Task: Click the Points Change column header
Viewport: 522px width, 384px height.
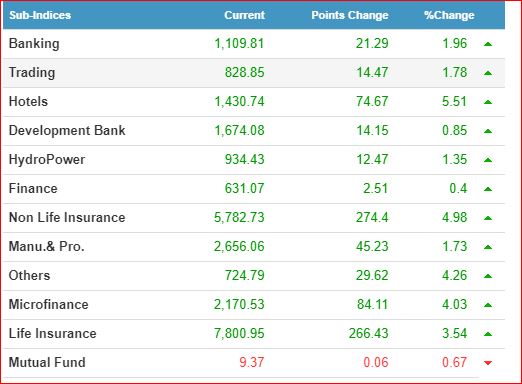Action: tap(350, 15)
